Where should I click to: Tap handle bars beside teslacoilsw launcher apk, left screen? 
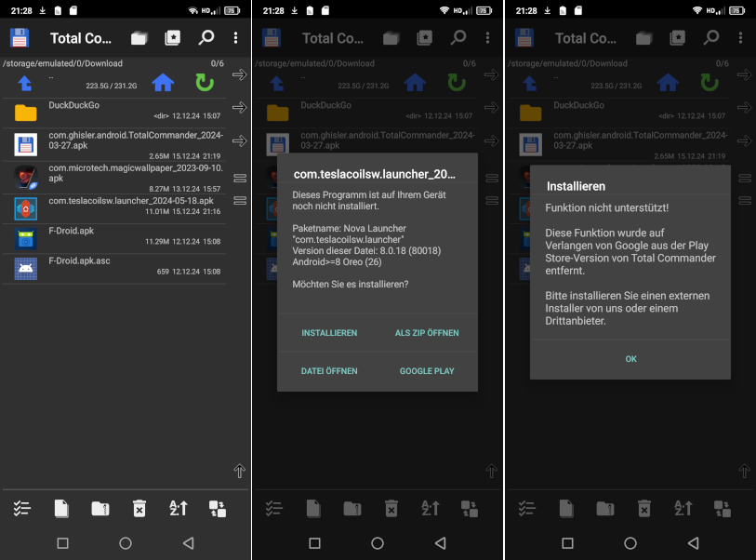pos(240,200)
